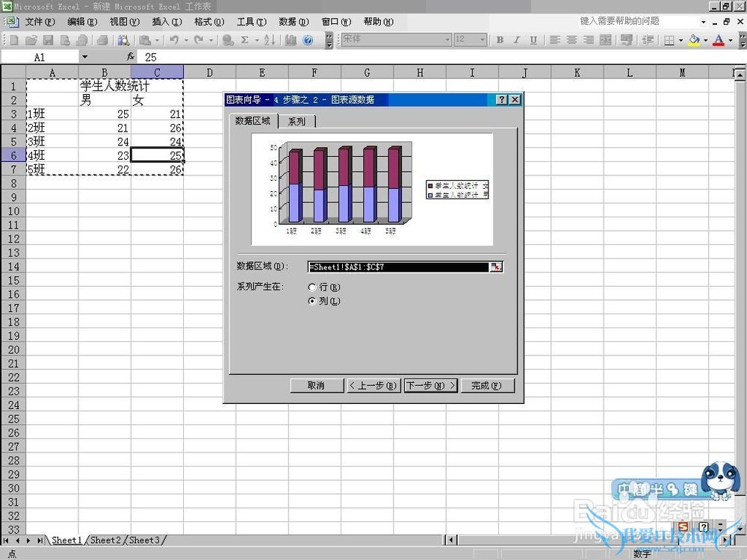Open the Borders dropdown arrow

coord(681,40)
